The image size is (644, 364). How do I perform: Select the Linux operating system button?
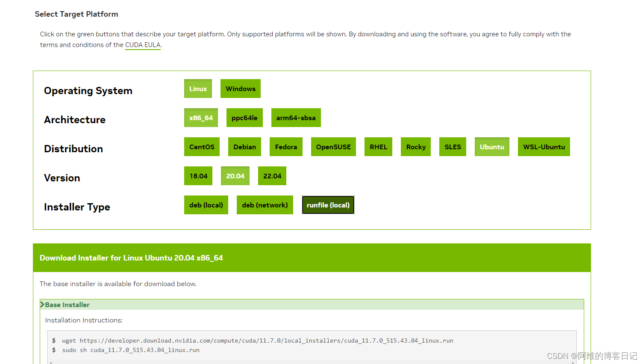[198, 89]
